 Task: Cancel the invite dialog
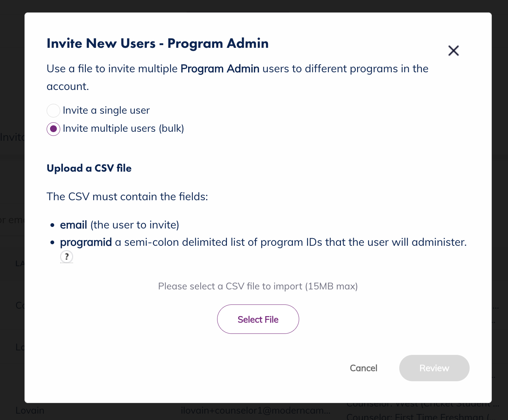coord(363,368)
